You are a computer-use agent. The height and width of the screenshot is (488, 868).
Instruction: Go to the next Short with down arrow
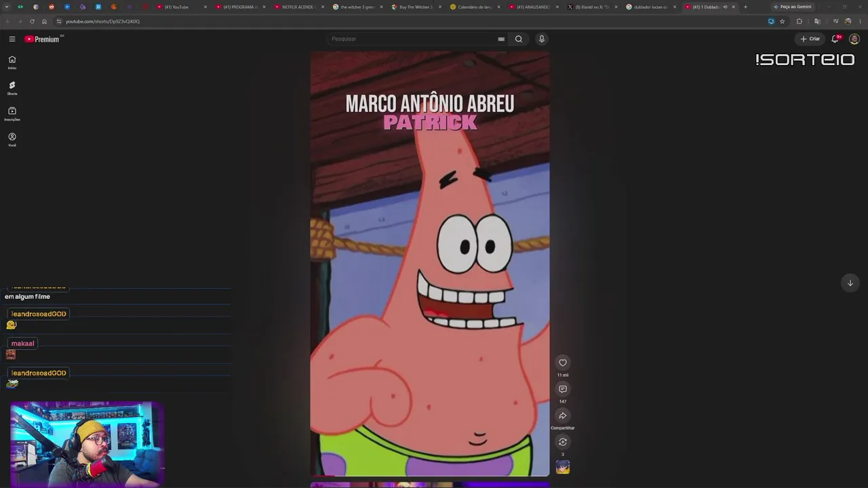(850, 283)
